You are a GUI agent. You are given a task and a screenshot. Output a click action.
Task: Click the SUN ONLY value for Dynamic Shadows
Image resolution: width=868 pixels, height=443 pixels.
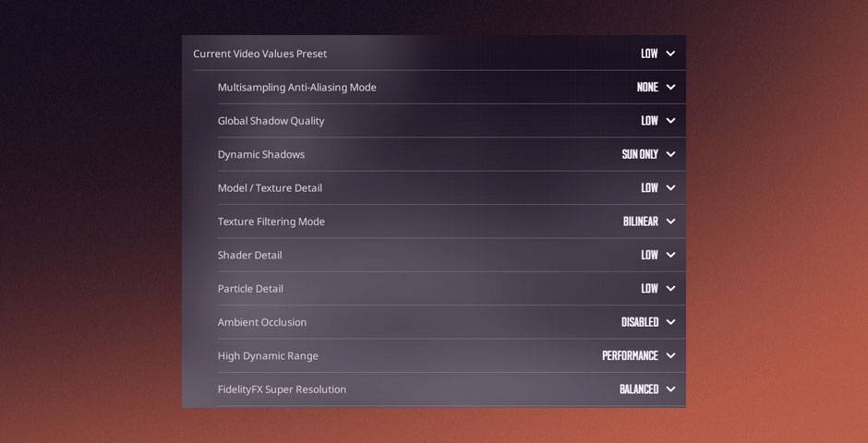click(640, 154)
